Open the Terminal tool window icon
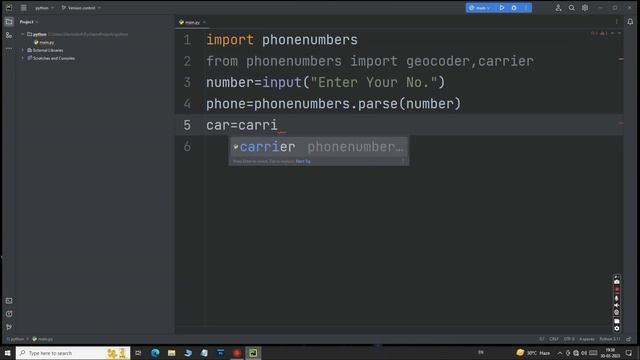Screen dimensions: 640x360 coord(9,301)
